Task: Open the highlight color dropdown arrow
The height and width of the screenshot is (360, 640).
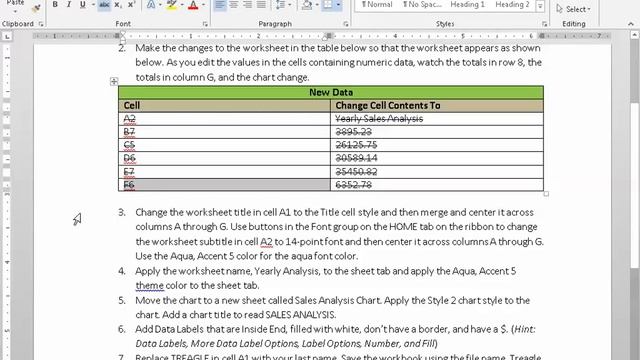Action: [x=182, y=4]
